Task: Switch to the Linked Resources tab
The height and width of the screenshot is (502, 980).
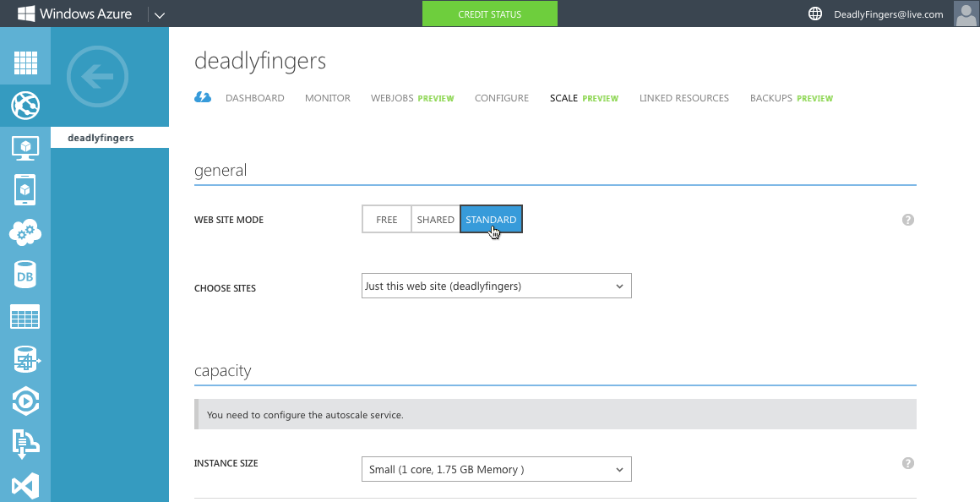Action: click(683, 98)
